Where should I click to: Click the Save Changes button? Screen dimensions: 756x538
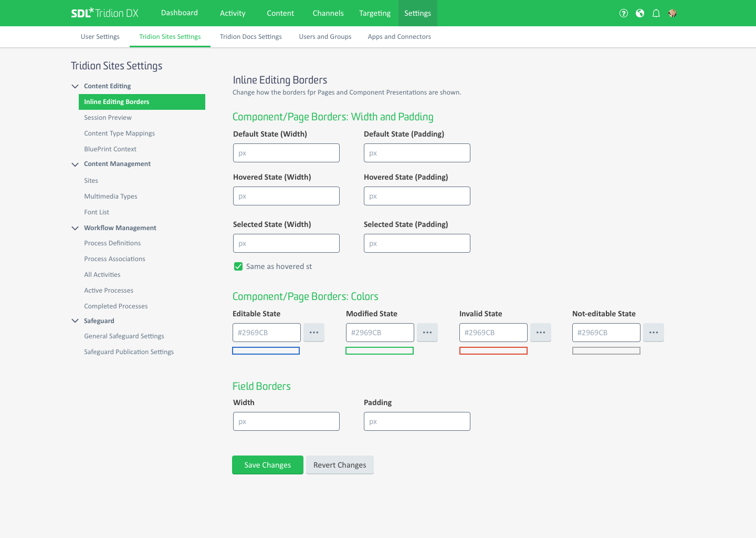[268, 465]
